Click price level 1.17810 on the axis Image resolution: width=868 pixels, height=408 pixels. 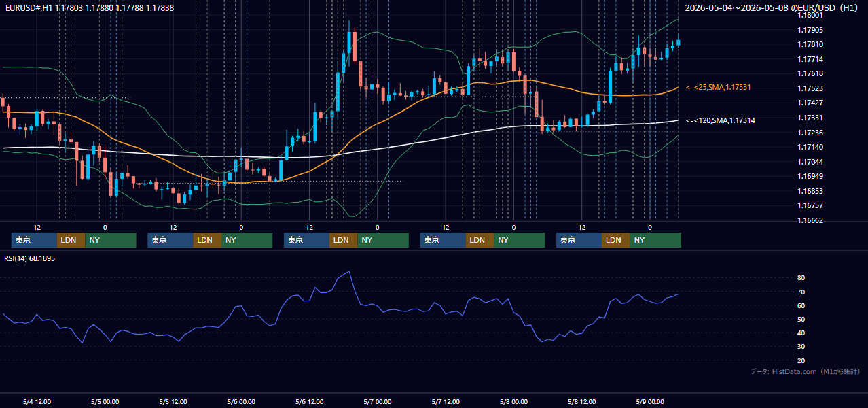coord(810,44)
